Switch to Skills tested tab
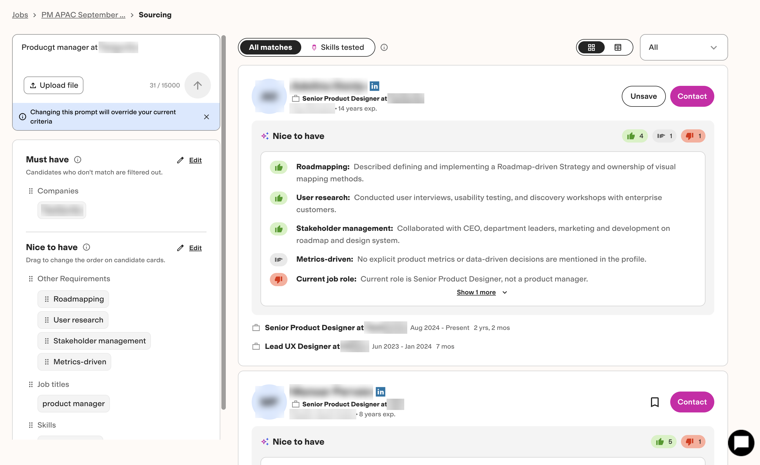Viewport: 760px width, 465px height. click(x=337, y=48)
